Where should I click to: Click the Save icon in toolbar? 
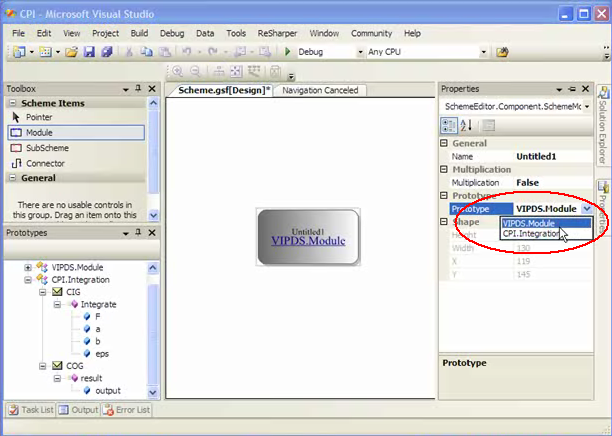click(88, 52)
